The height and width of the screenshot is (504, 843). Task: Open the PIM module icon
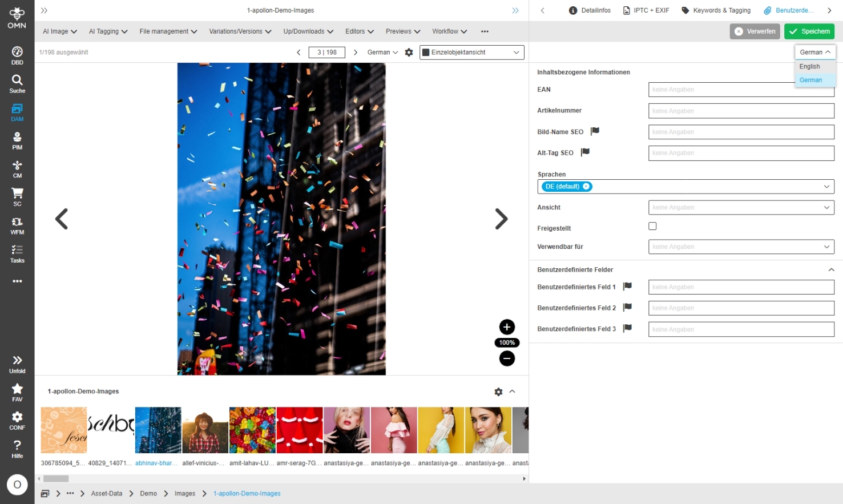(17, 140)
